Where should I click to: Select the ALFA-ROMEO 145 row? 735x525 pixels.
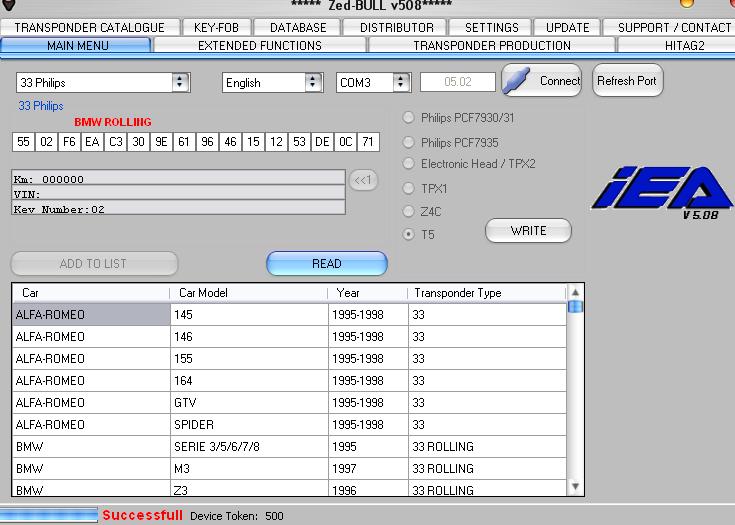[289, 315]
